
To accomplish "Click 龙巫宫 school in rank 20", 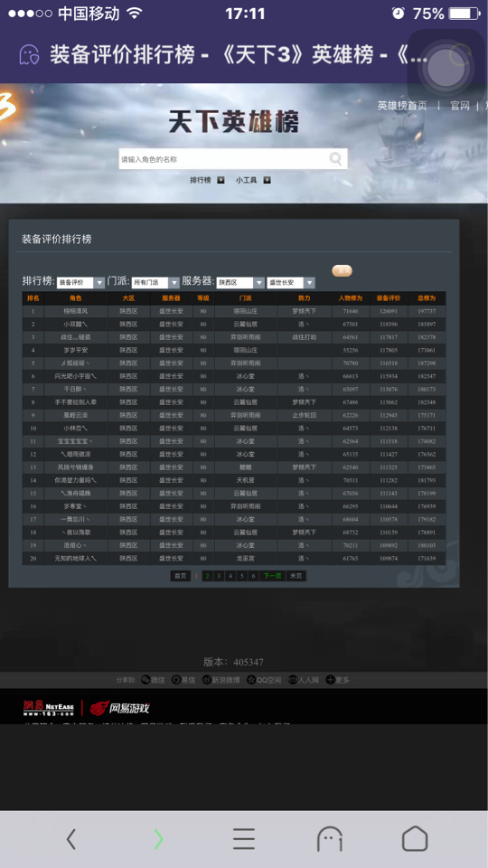I will click(x=245, y=558).
